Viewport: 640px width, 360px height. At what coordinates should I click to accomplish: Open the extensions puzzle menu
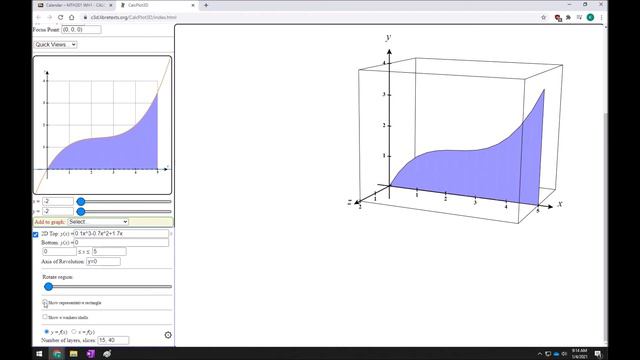[569, 18]
